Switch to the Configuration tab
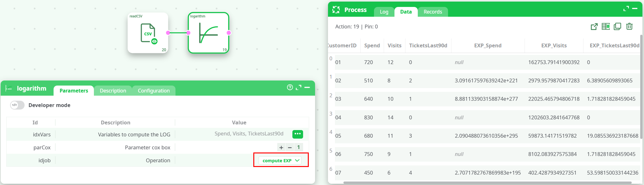Screen dimensions: 644x185 coord(154,91)
